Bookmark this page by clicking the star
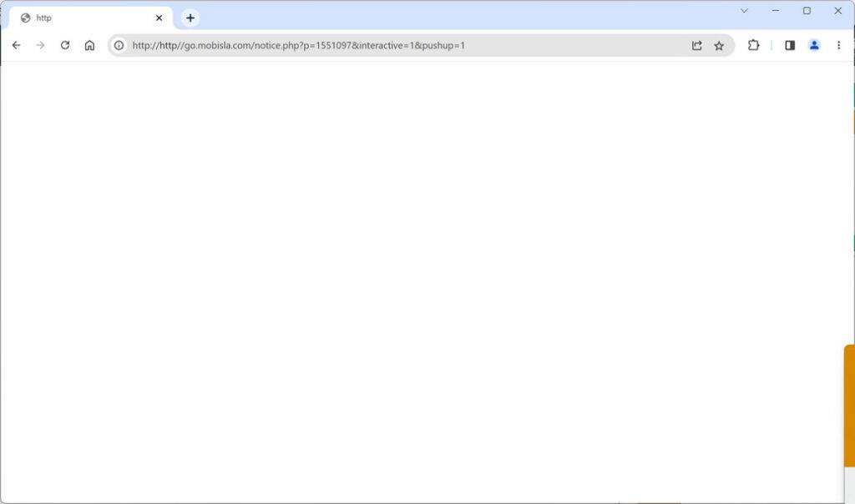Viewport: 855px width, 504px height. click(719, 46)
